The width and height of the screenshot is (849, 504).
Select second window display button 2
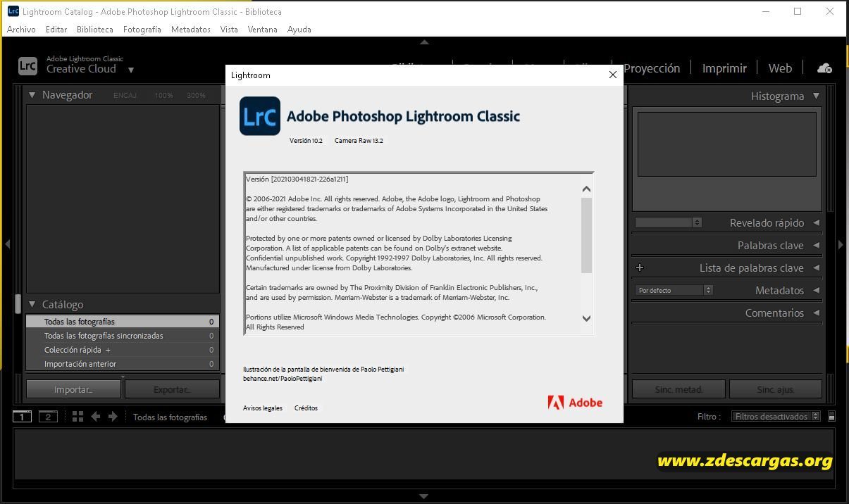click(48, 417)
